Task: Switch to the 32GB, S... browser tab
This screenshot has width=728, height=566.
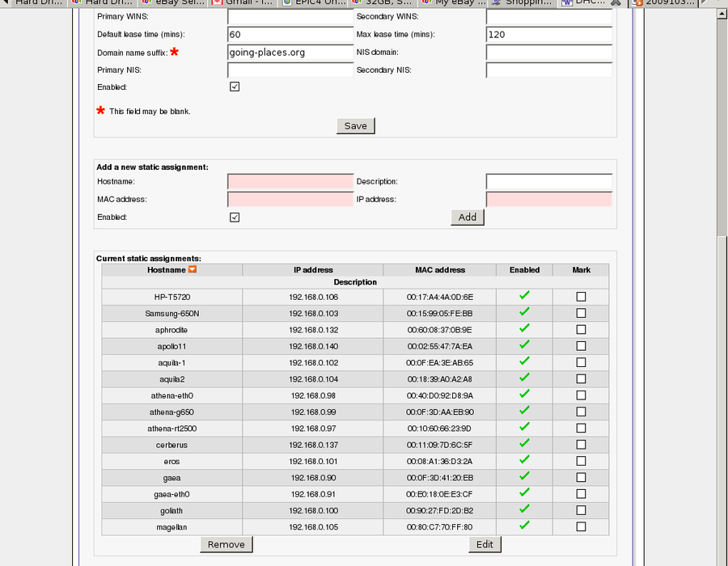Action: tap(383, 2)
